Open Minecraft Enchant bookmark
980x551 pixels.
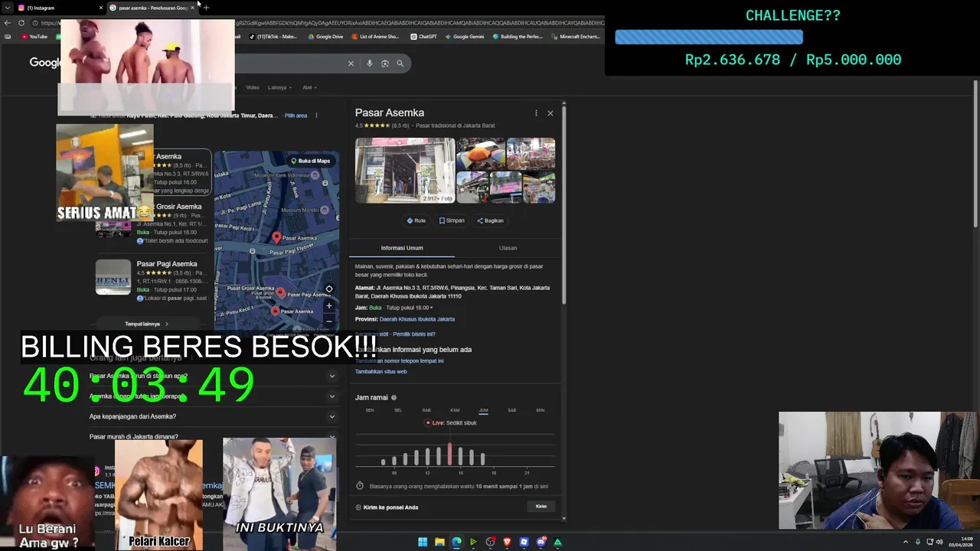576,37
